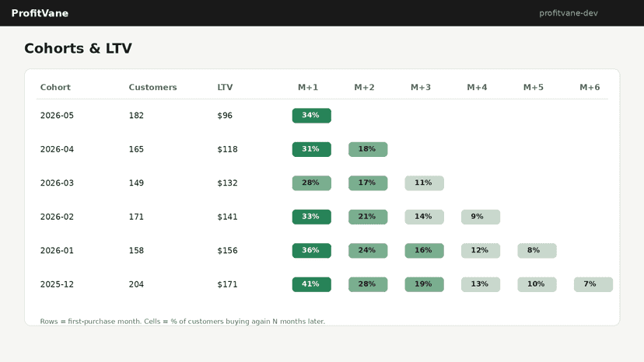Image resolution: width=644 pixels, height=362 pixels.
Task: Click the 36% retention cell
Action: (311, 250)
